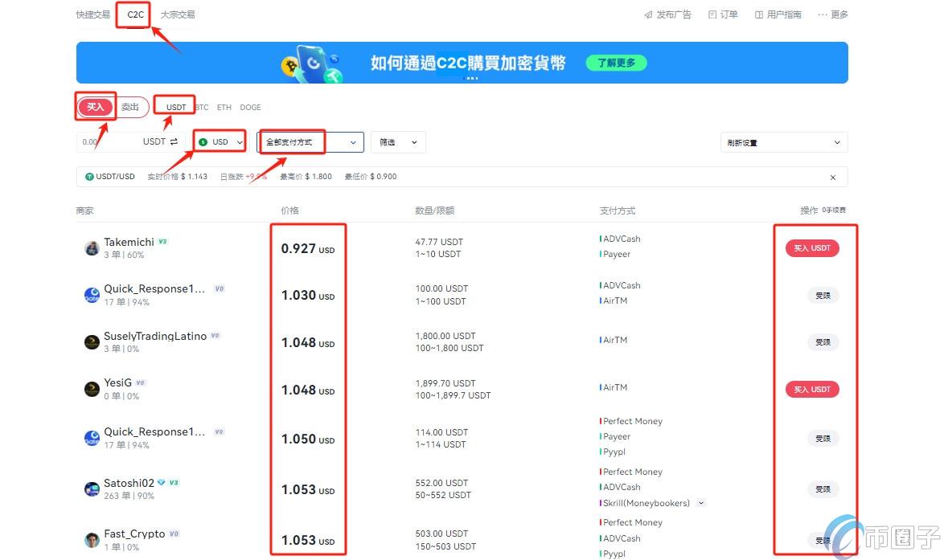Image resolution: width=944 pixels, height=560 pixels.
Task: Expand Satoshi02's Skill(Moneybookers) payment list
Action: tap(700, 502)
